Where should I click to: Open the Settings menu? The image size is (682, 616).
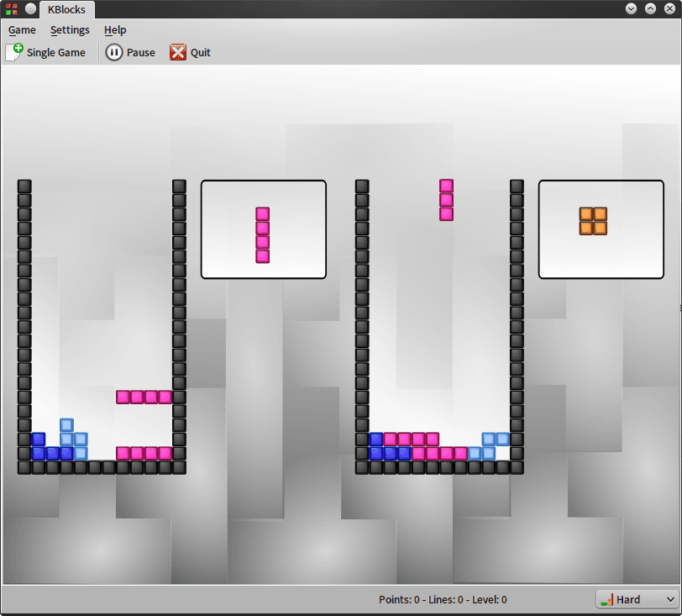pyautogui.click(x=70, y=30)
